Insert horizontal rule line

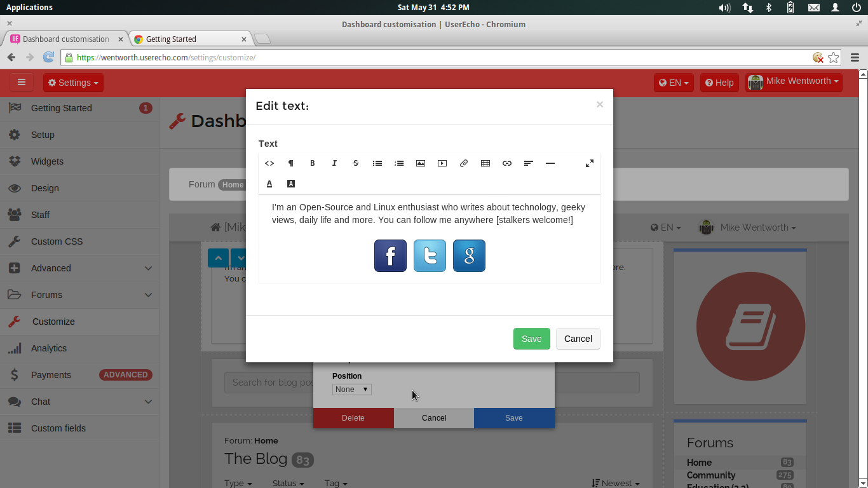(x=550, y=163)
